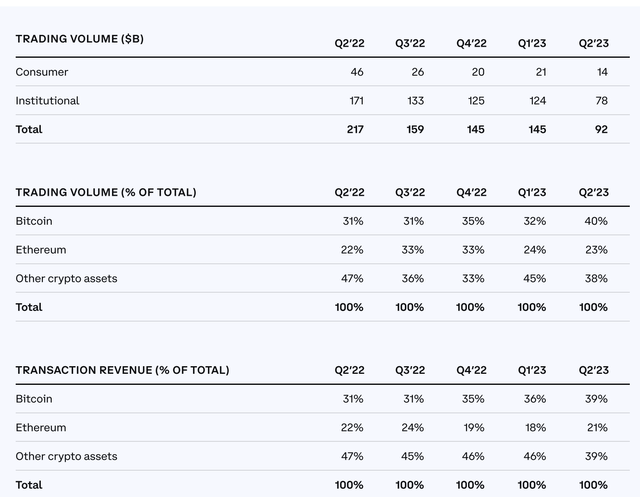Click Ethereum Q3'22 trading volume share 33%
Screen dimensions: 640x497
coord(412,250)
